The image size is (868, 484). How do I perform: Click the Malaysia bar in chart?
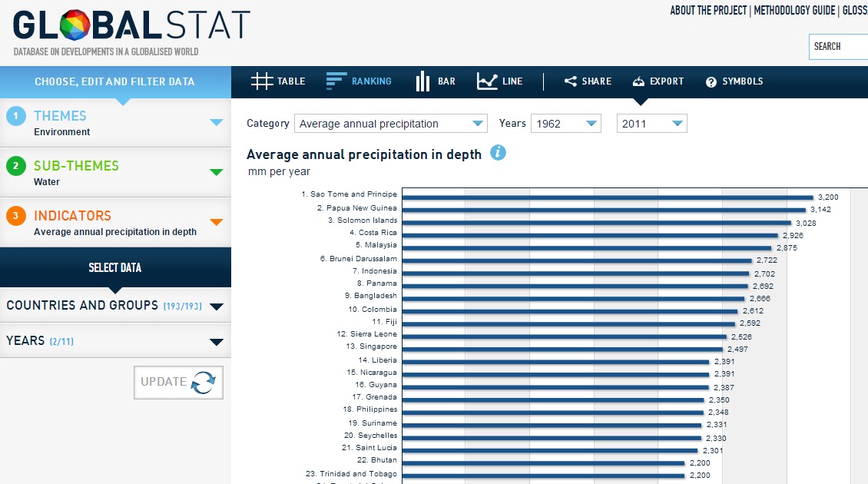tap(587, 248)
